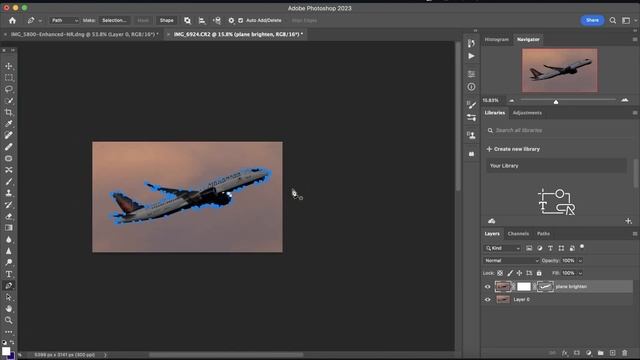Click Create new library

(x=513, y=149)
